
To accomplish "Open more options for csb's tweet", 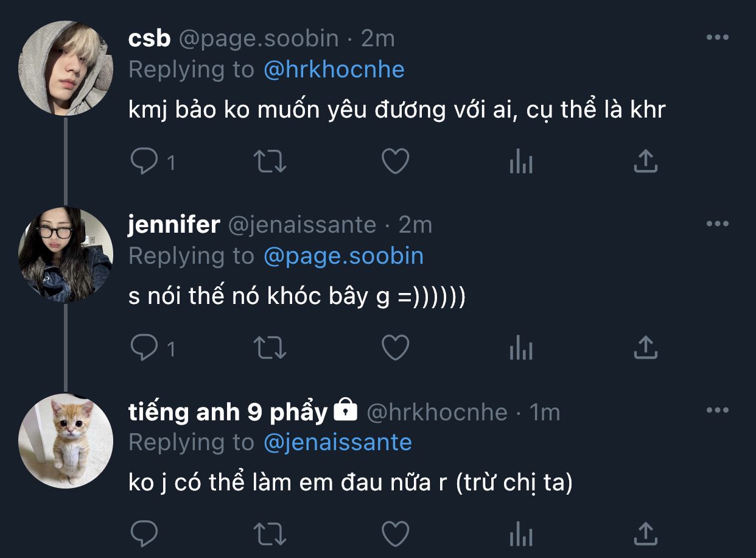I will pos(717,38).
